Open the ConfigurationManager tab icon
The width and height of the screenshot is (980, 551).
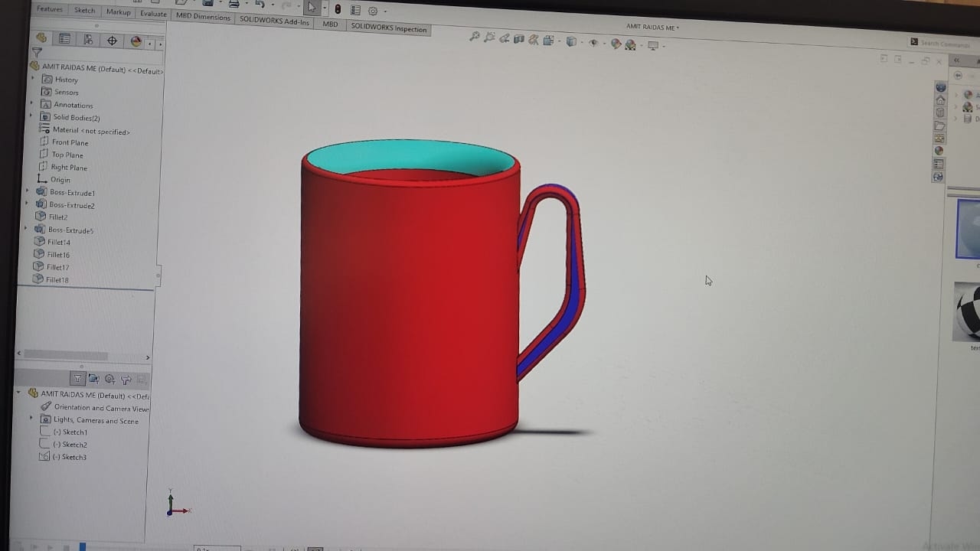click(88, 40)
